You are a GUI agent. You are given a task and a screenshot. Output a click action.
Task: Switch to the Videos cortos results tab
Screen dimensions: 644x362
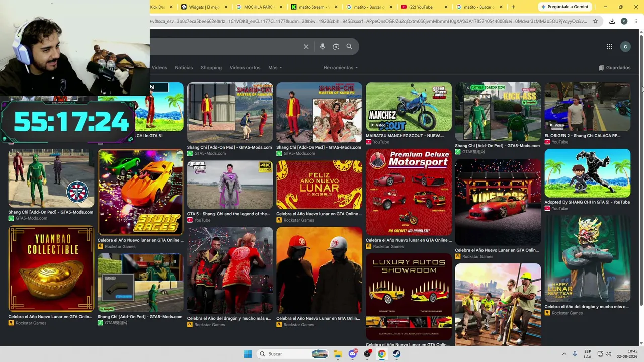click(x=245, y=68)
